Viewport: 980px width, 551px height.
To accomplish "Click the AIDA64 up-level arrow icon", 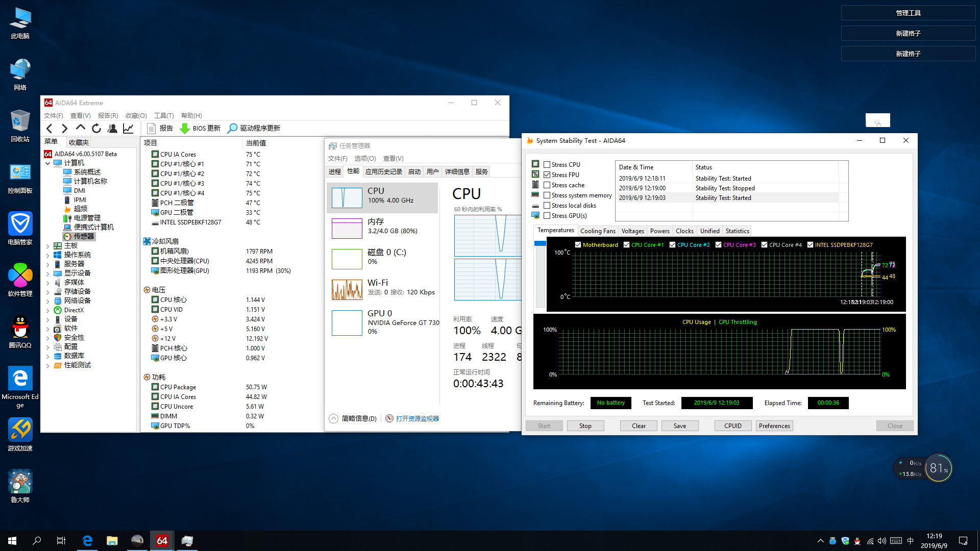I will pyautogui.click(x=81, y=128).
